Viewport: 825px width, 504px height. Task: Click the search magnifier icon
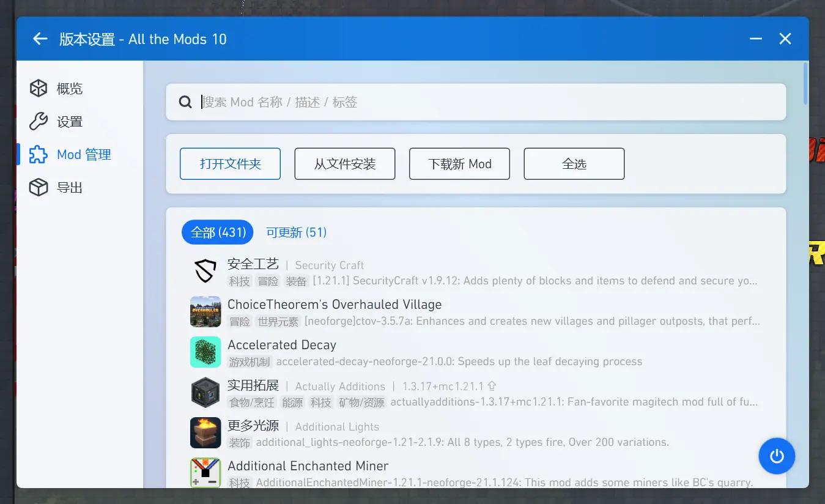(x=185, y=102)
